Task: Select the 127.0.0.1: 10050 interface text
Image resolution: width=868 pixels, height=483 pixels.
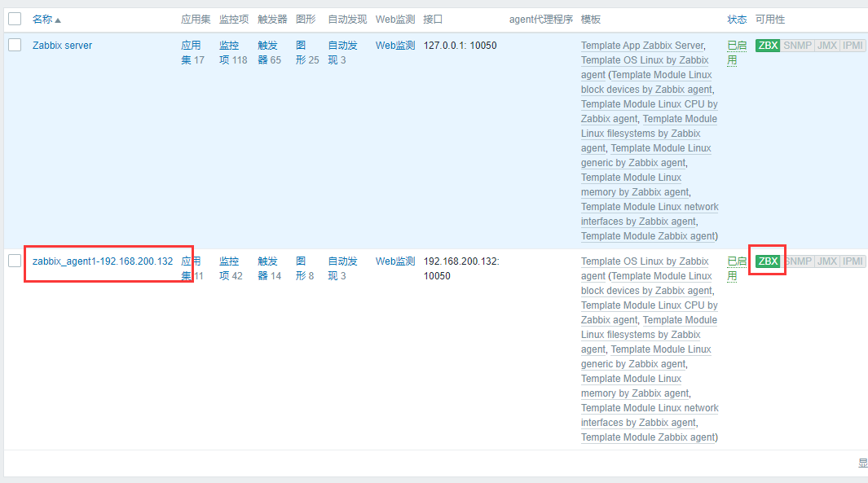Action: tap(460, 46)
